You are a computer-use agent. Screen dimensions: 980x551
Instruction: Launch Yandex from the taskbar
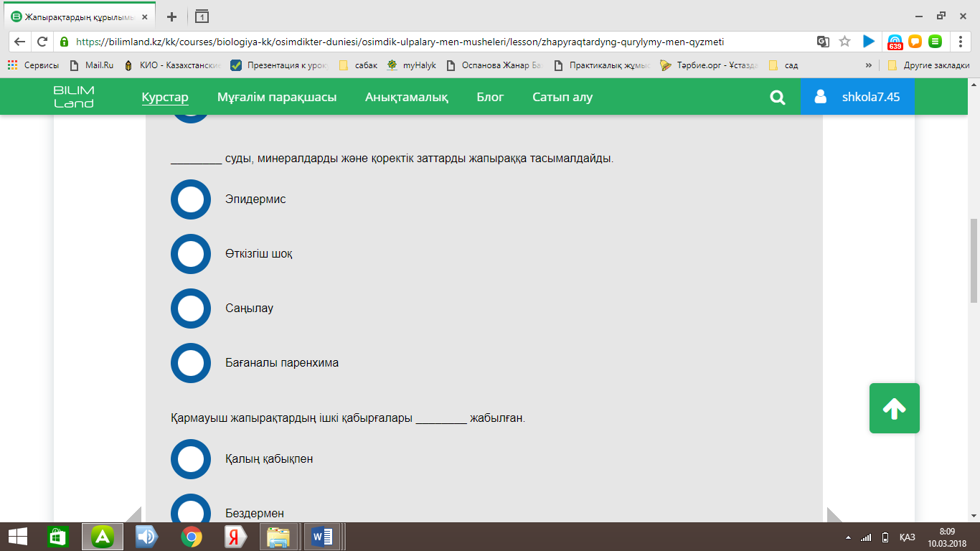(x=235, y=537)
